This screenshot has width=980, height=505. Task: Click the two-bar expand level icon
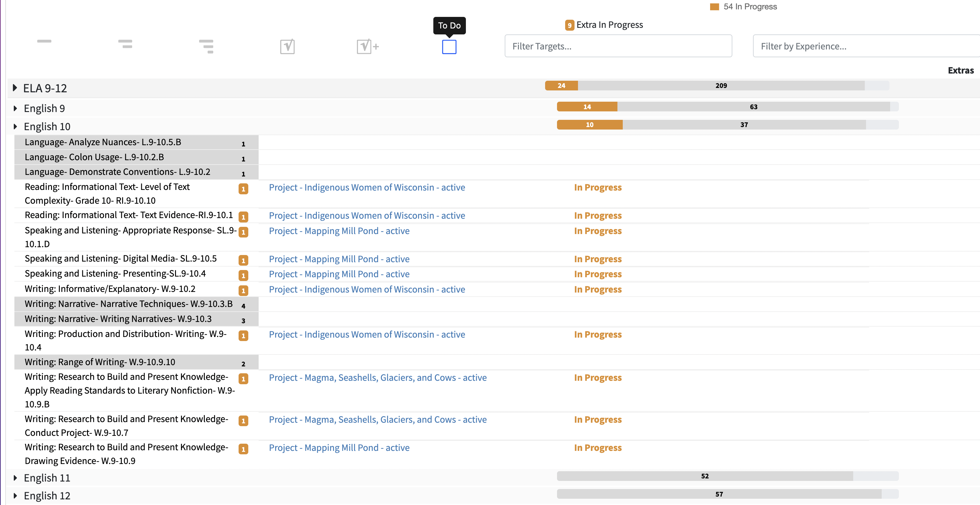click(125, 44)
